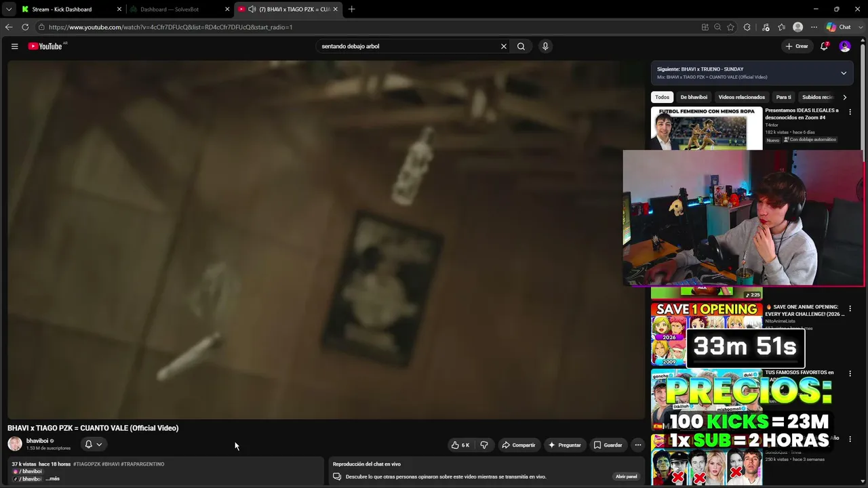Toggle the subscription notification bell dropdown

point(94,445)
